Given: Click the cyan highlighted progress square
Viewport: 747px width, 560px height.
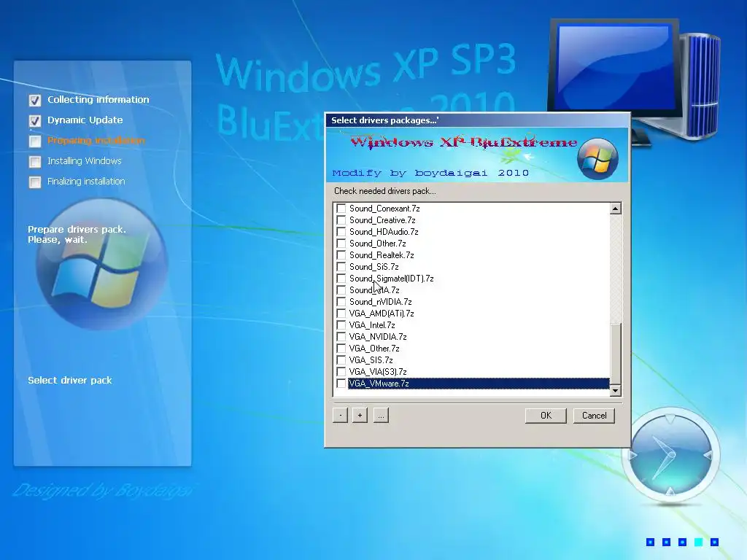Looking at the screenshot, I should (698, 542).
